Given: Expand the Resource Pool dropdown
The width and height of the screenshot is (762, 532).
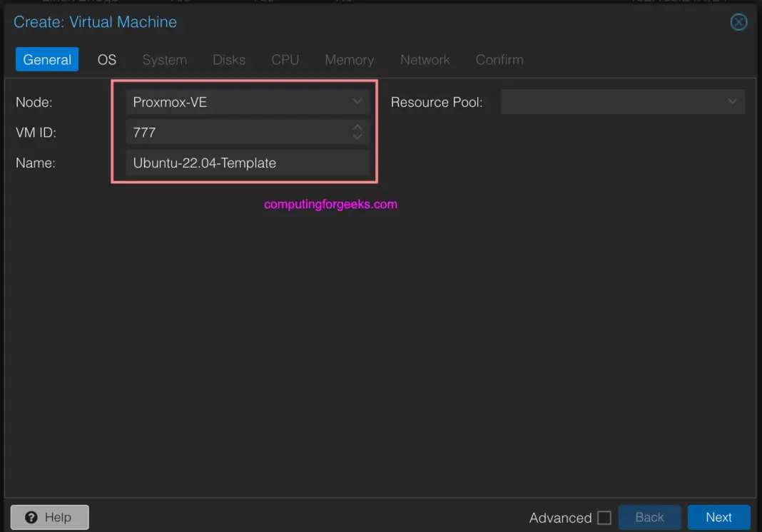Looking at the screenshot, I should point(732,102).
